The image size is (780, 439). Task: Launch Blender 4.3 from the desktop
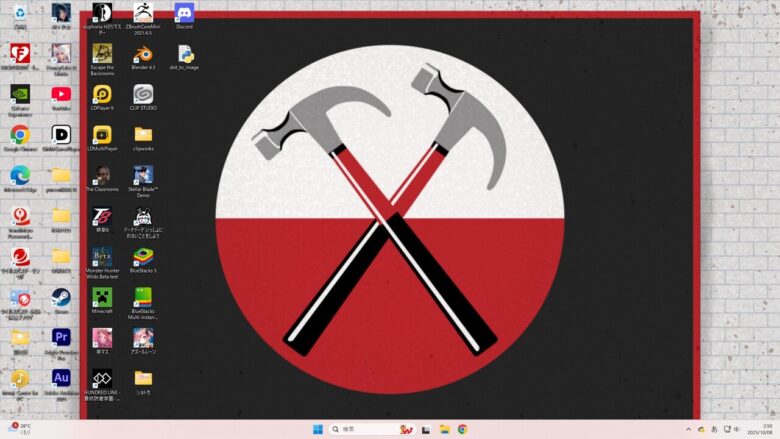pyautogui.click(x=143, y=53)
